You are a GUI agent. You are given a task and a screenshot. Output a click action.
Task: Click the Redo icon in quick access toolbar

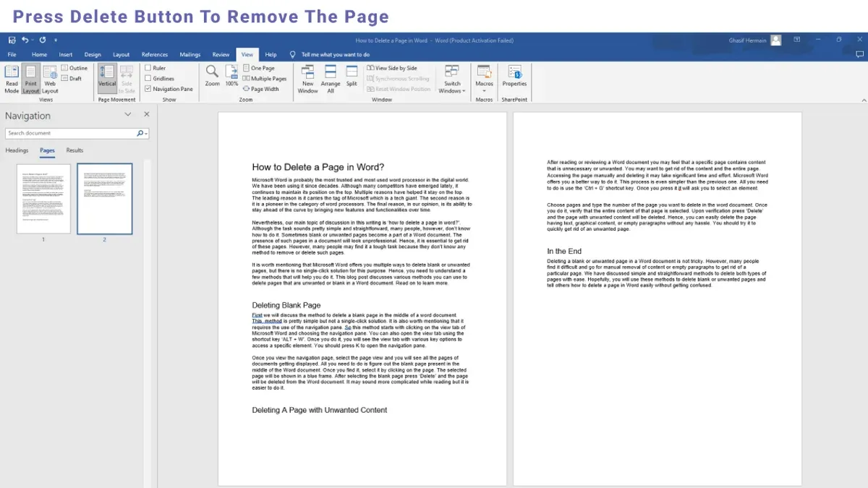click(43, 40)
